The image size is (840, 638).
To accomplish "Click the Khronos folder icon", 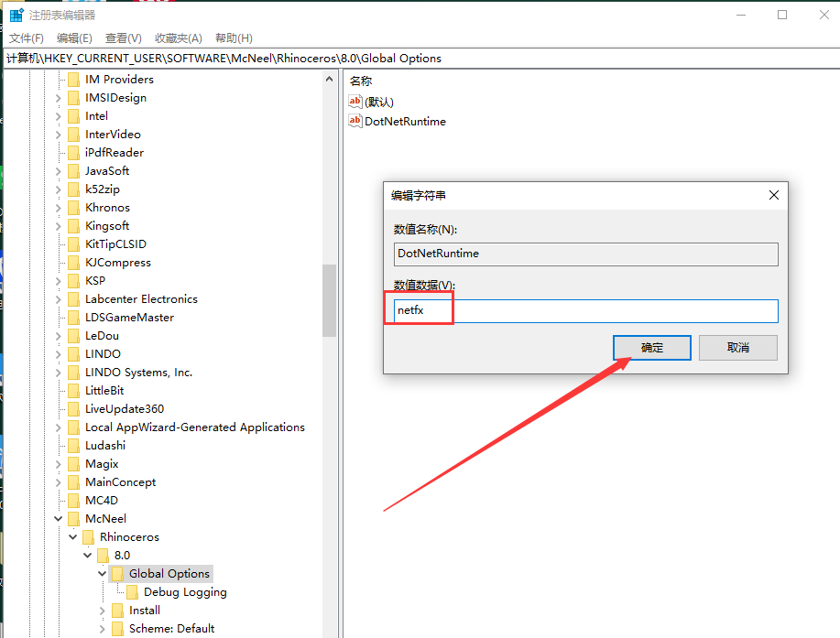I will pos(74,208).
